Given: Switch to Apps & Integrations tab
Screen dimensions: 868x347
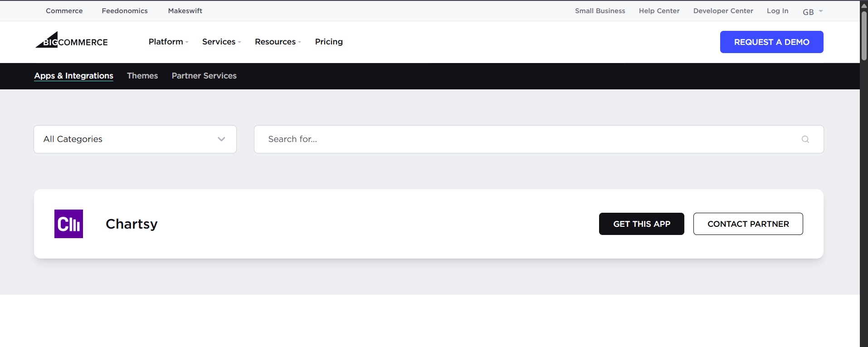Looking at the screenshot, I should pyautogui.click(x=74, y=76).
